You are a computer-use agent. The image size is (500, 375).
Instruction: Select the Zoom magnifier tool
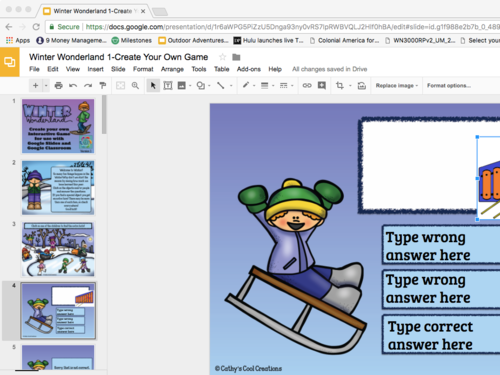135,86
